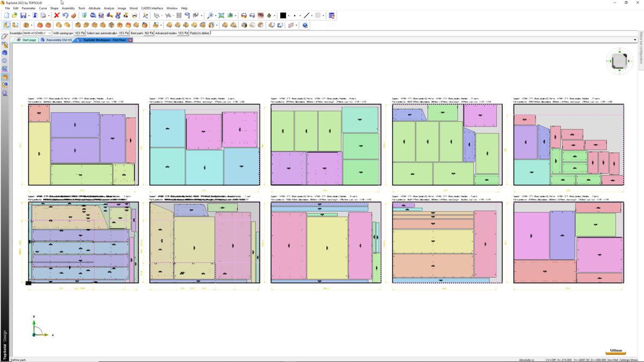The height and width of the screenshot is (362, 644).
Task: Click the active orange assembly icon in sidebar
Action: [x=5, y=77]
